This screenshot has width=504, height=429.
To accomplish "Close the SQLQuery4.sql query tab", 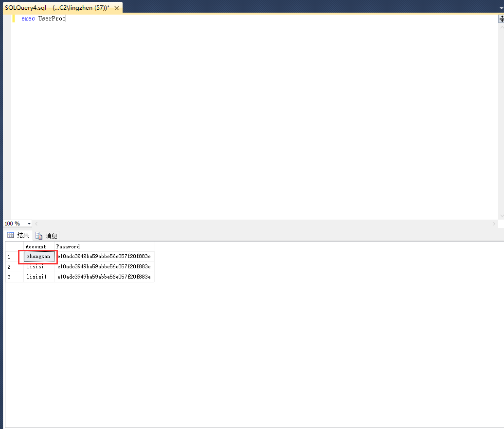I will [x=116, y=8].
